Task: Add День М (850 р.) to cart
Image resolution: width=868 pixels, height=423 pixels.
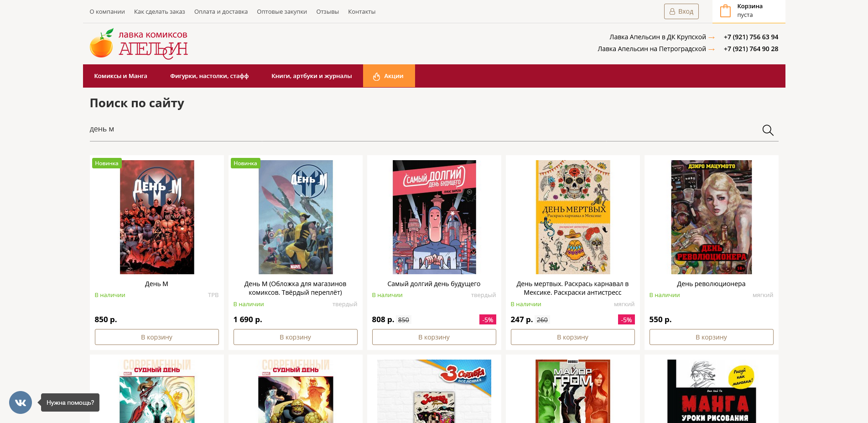Action: 157,337
